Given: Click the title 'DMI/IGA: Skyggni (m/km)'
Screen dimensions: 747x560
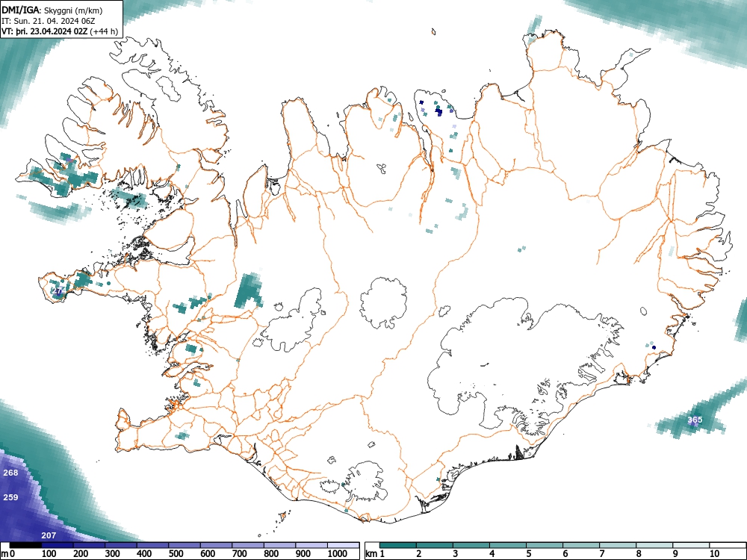Looking at the screenshot, I should pyautogui.click(x=52, y=10).
